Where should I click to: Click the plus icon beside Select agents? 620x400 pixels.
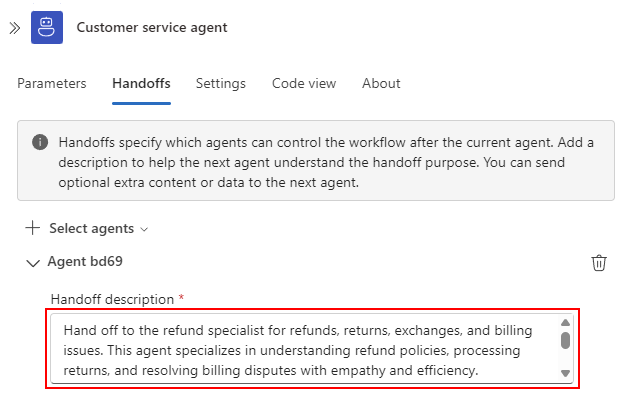pos(32,228)
